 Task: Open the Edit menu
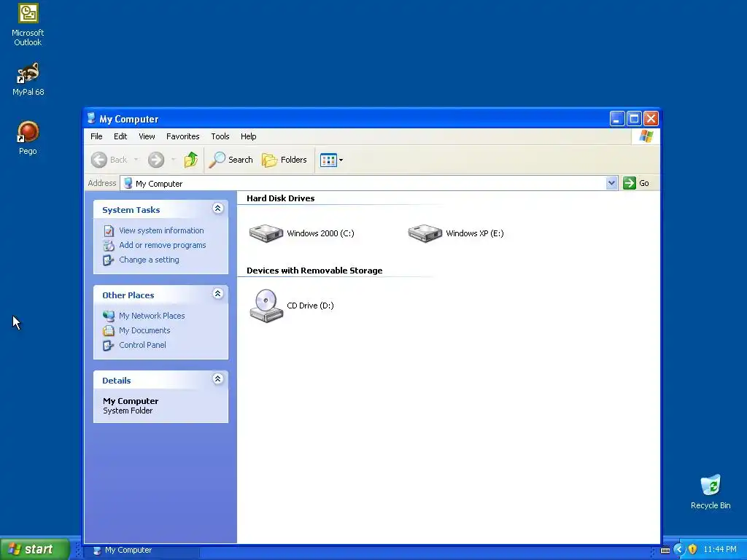pyautogui.click(x=120, y=136)
